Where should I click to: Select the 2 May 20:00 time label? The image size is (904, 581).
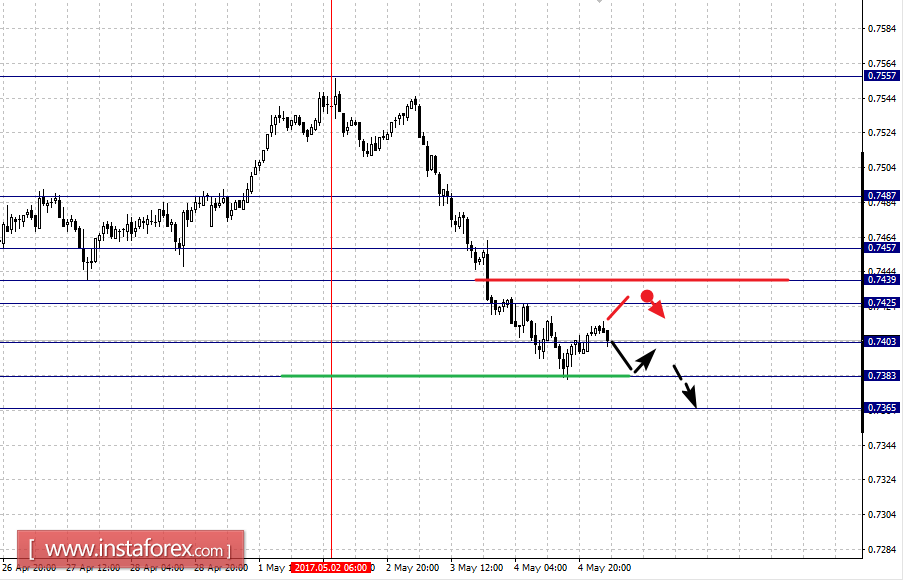click(x=412, y=568)
